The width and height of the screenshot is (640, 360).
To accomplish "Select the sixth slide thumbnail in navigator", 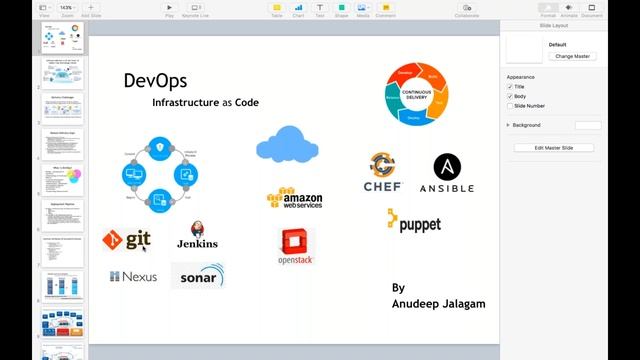I will pos(62,216).
